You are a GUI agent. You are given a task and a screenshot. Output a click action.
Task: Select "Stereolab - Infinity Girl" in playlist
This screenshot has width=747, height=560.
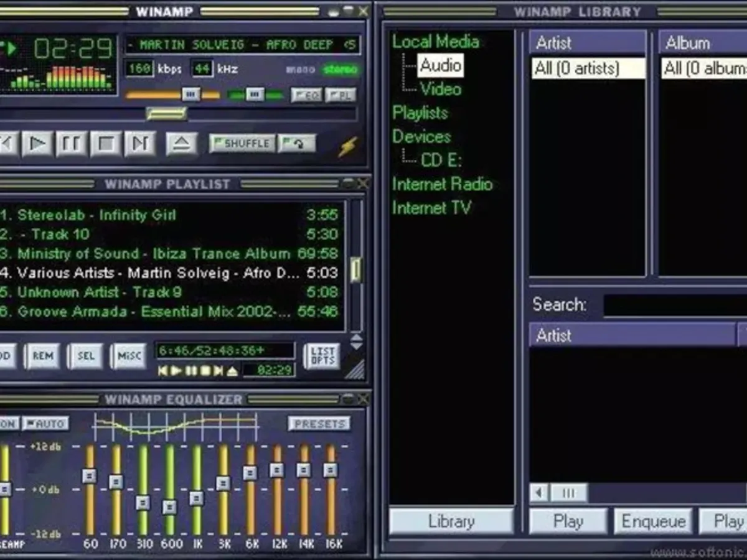point(96,215)
